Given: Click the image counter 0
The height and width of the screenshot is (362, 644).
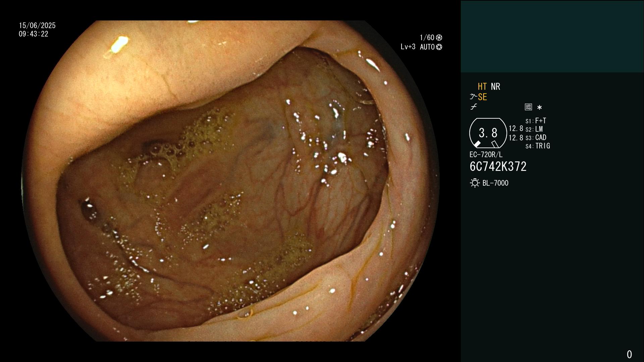Looking at the screenshot, I should [x=629, y=354].
